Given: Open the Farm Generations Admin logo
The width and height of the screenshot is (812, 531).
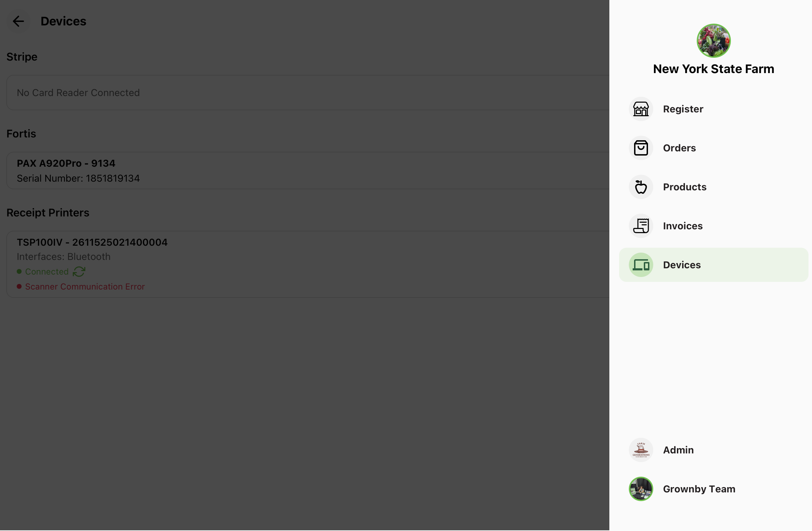Looking at the screenshot, I should 641,450.
